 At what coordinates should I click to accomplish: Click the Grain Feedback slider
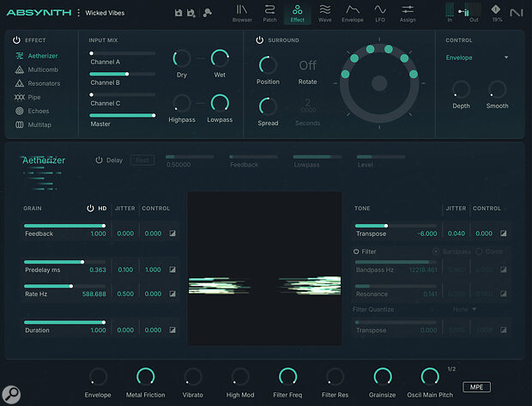point(65,226)
